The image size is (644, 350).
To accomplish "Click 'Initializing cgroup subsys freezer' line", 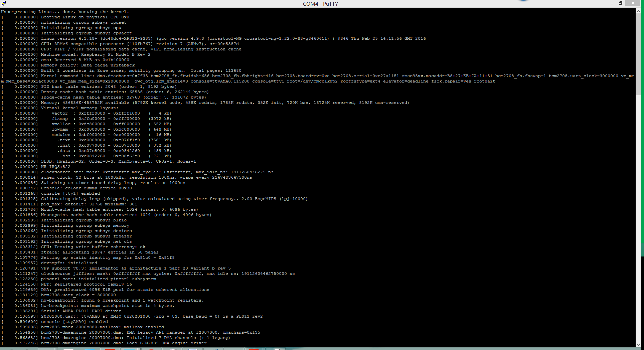I will [86, 236].
